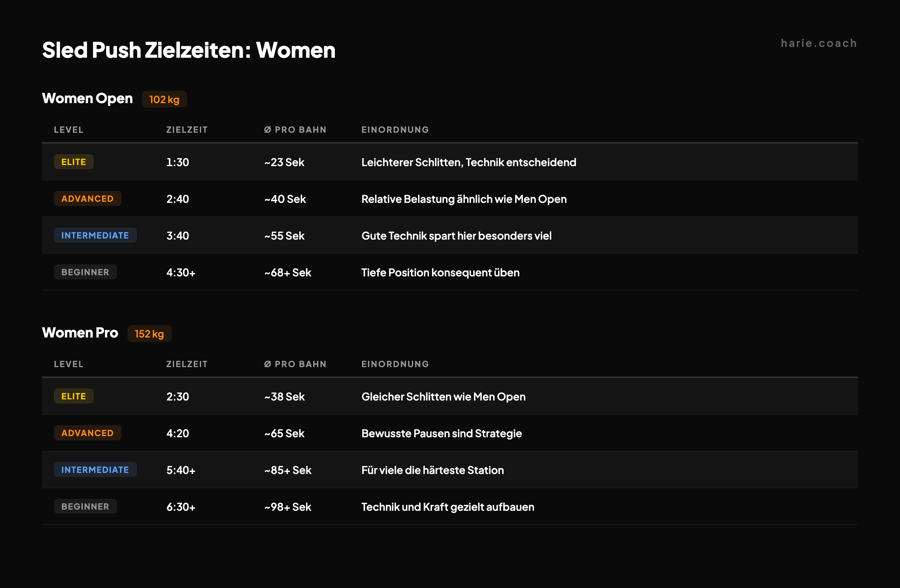The height and width of the screenshot is (588, 900).
Task: Select the Women Open section heading
Action: point(87,98)
